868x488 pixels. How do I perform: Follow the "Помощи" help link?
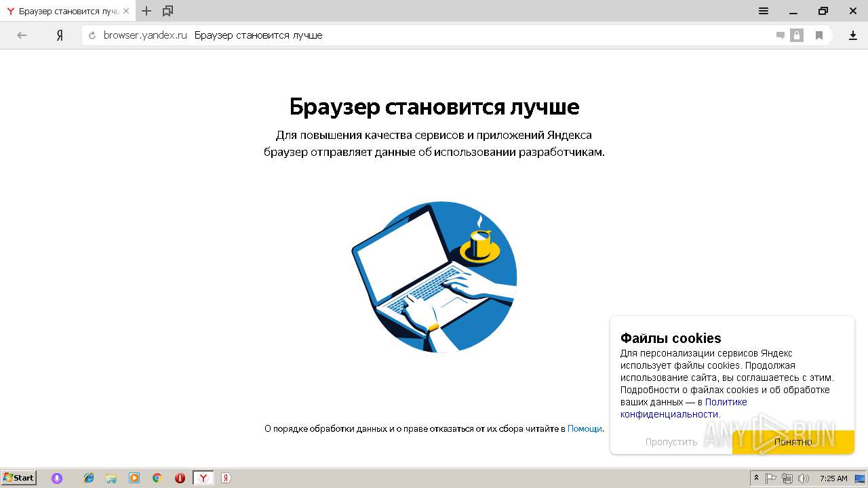coord(585,428)
